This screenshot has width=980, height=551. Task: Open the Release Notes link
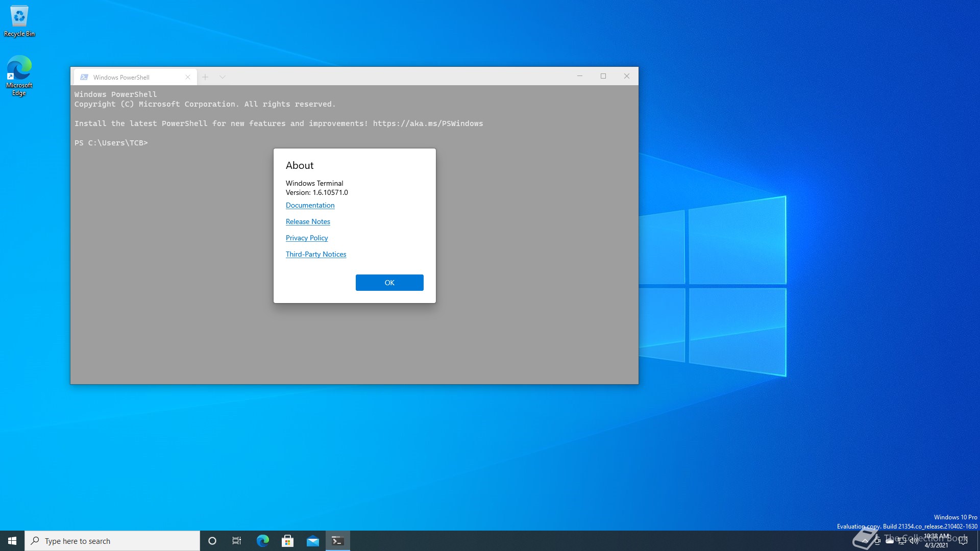[308, 221]
